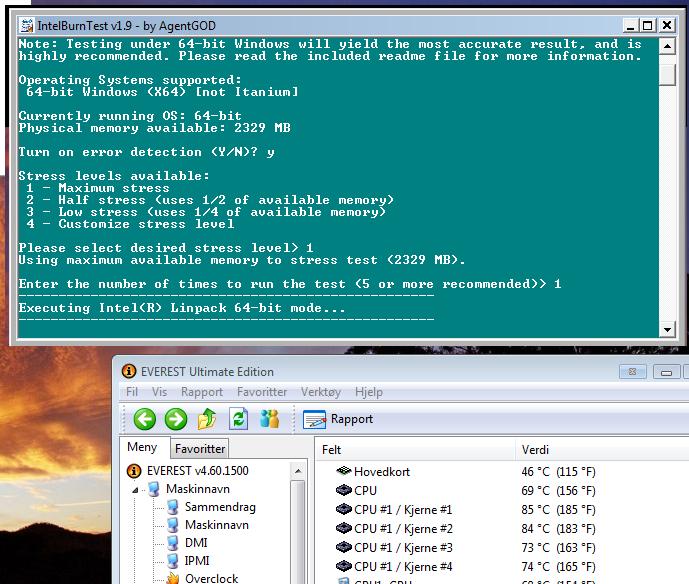Click the computer icon next to IPMI
Screen dimensions: 689x584
tap(173, 561)
